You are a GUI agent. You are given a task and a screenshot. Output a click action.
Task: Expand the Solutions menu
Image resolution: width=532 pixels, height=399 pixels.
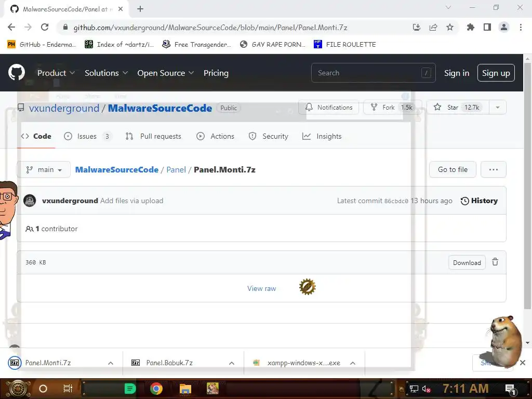coord(106,73)
